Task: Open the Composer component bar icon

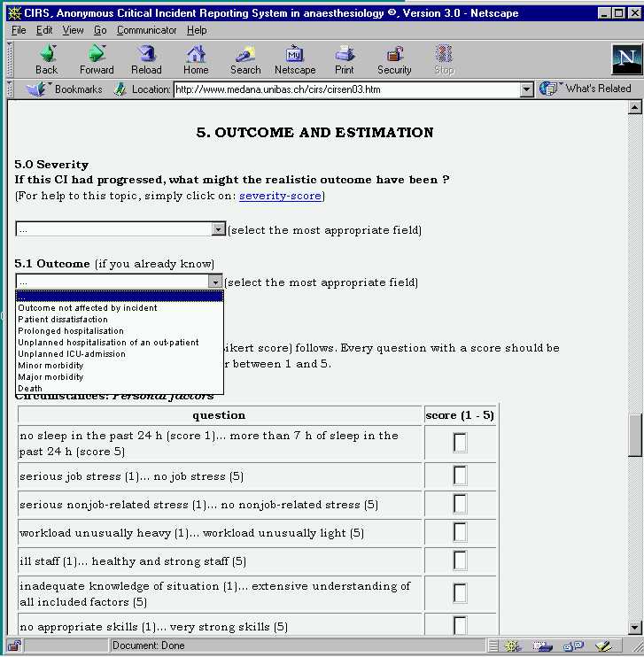Action: (x=603, y=645)
